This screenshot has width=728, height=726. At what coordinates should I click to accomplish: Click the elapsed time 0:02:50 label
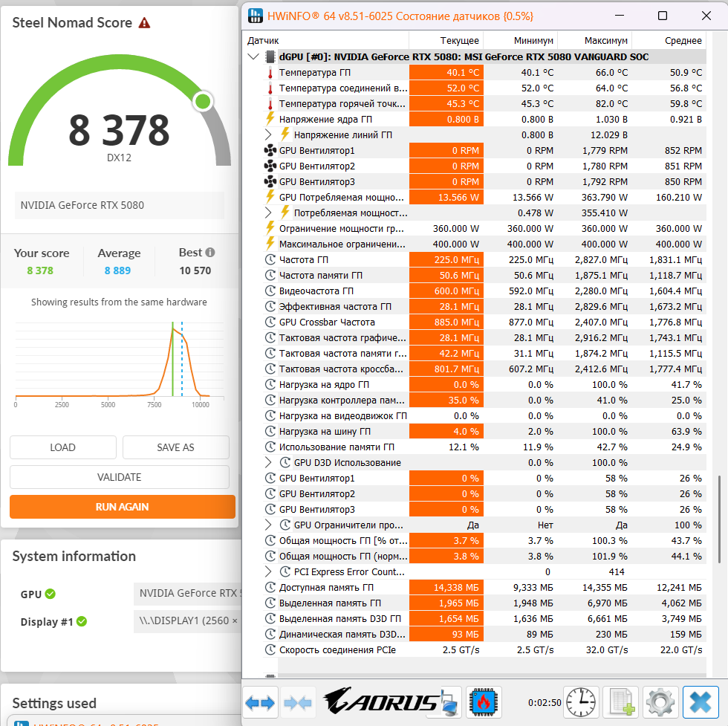(545, 702)
